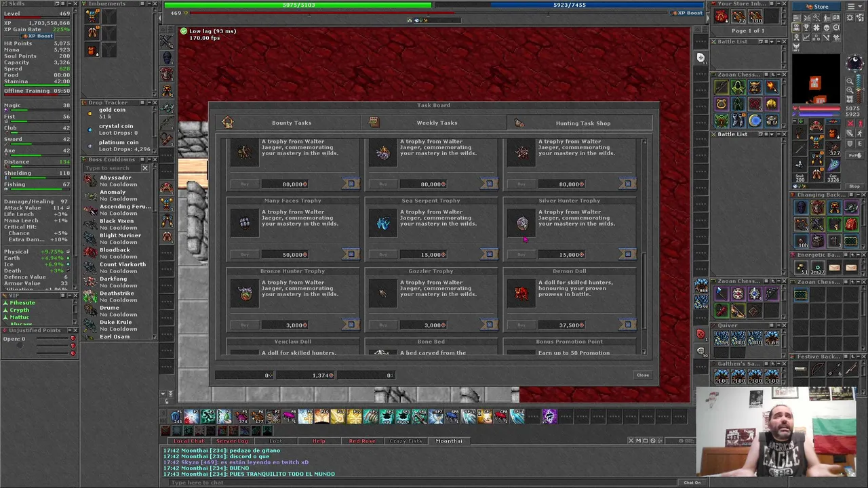Screen dimensions: 868x488
Task: Click the XP Boost button in Skills
Action: [38, 35]
